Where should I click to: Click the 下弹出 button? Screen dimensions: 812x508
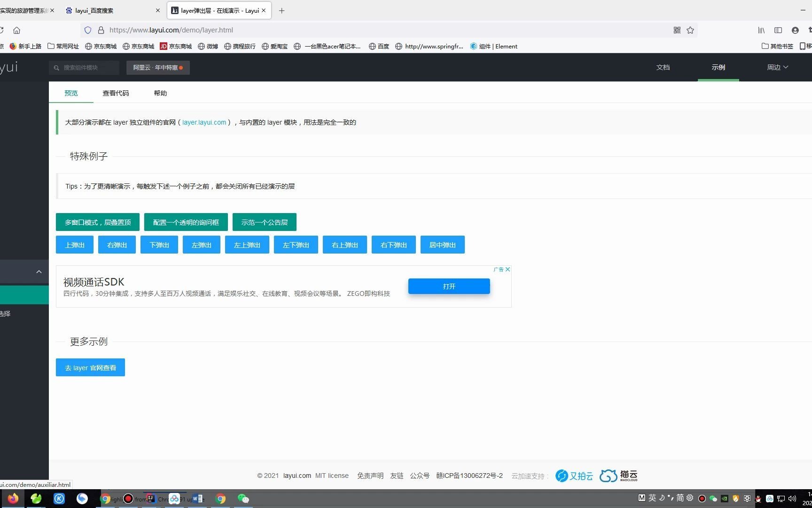(x=159, y=245)
